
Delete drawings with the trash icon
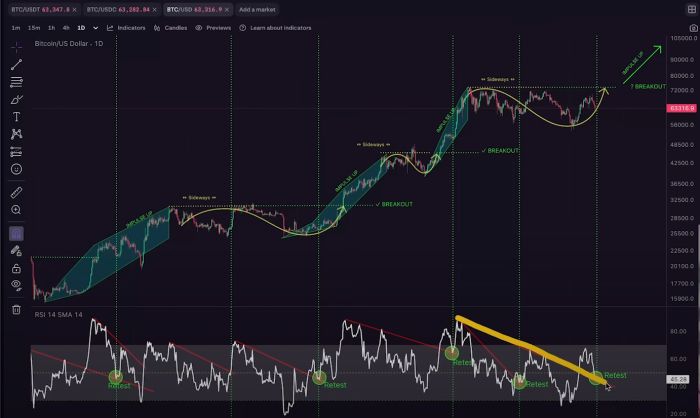click(x=16, y=309)
